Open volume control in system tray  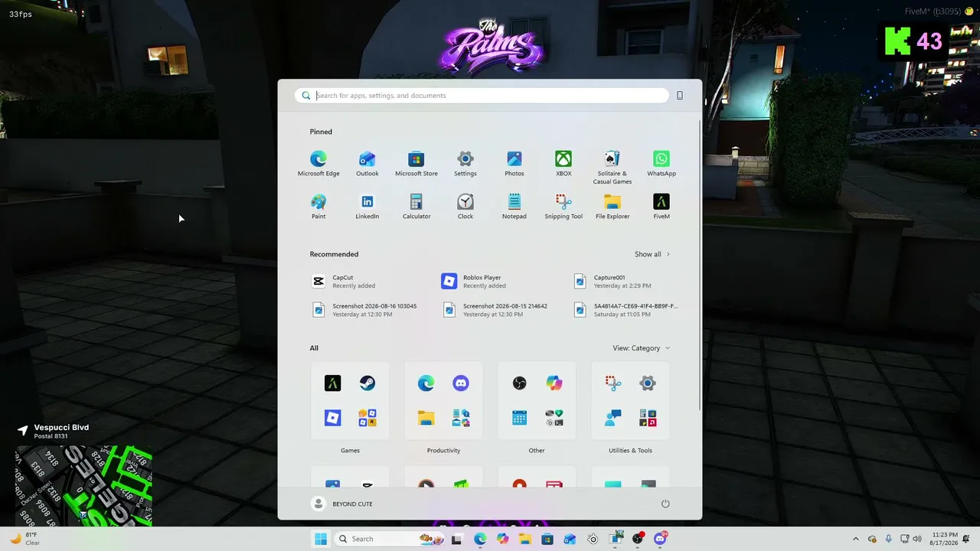click(917, 539)
